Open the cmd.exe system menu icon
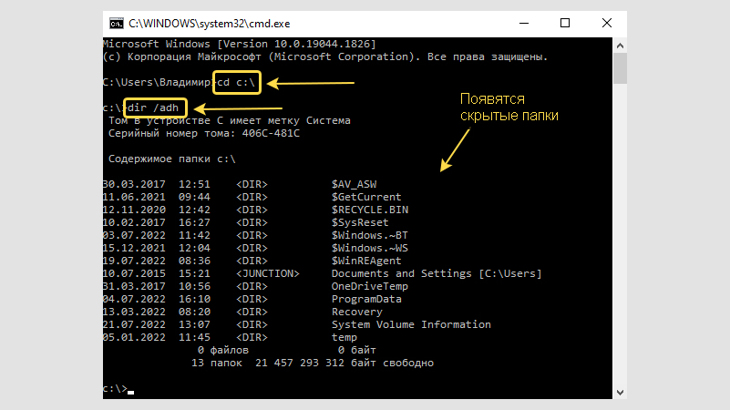Image resolution: width=730 pixels, height=410 pixels. pyautogui.click(x=116, y=23)
